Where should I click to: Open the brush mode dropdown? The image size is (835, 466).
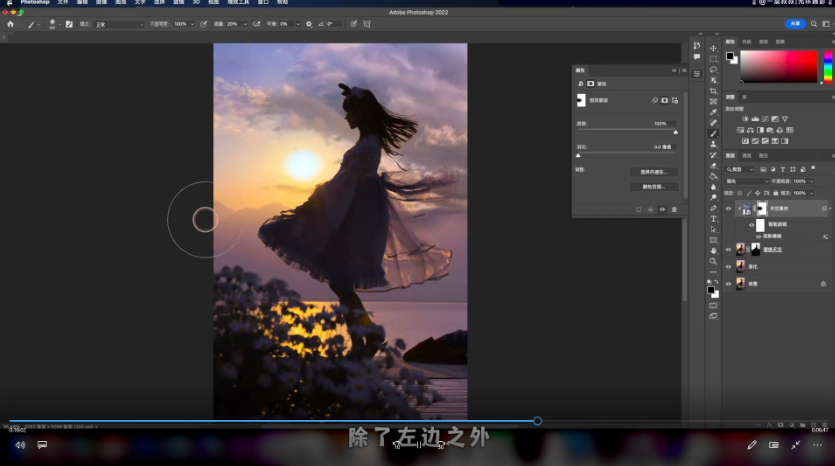pyautogui.click(x=119, y=24)
